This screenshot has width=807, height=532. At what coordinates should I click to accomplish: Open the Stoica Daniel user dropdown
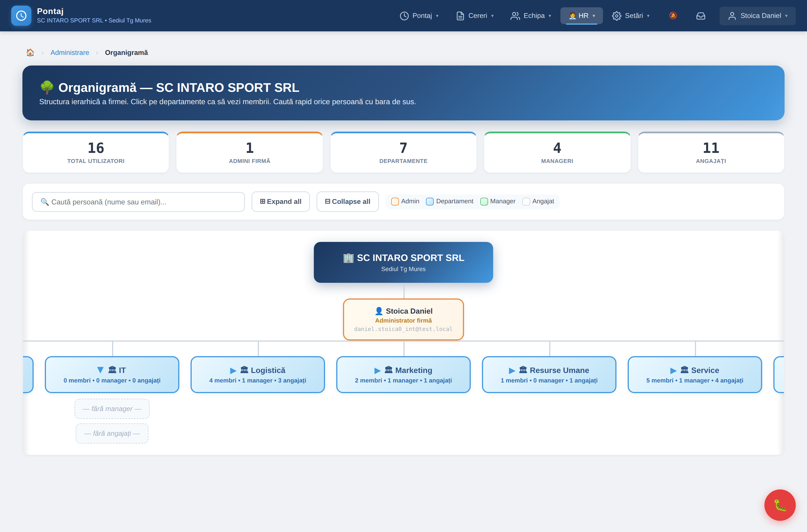[x=757, y=16]
